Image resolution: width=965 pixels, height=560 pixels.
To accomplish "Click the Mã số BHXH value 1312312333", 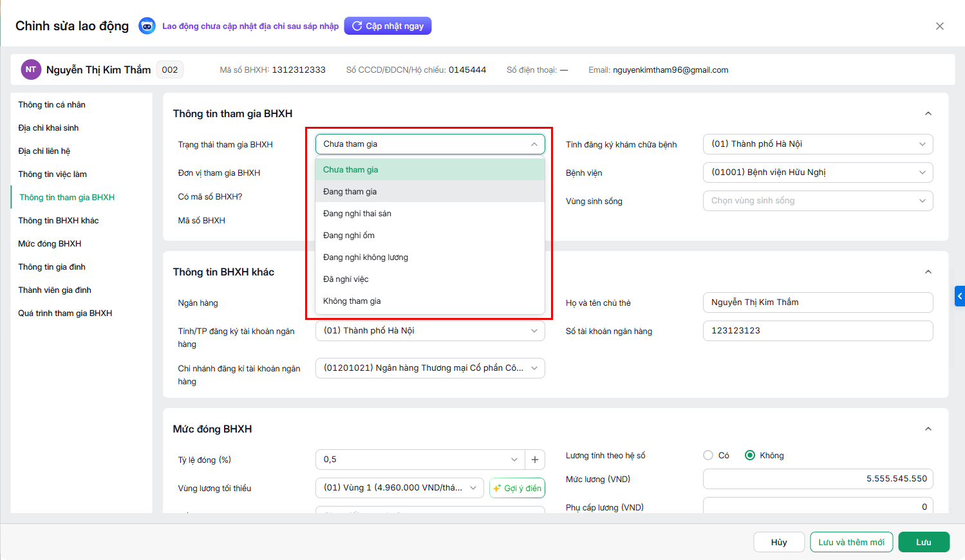I will [299, 70].
